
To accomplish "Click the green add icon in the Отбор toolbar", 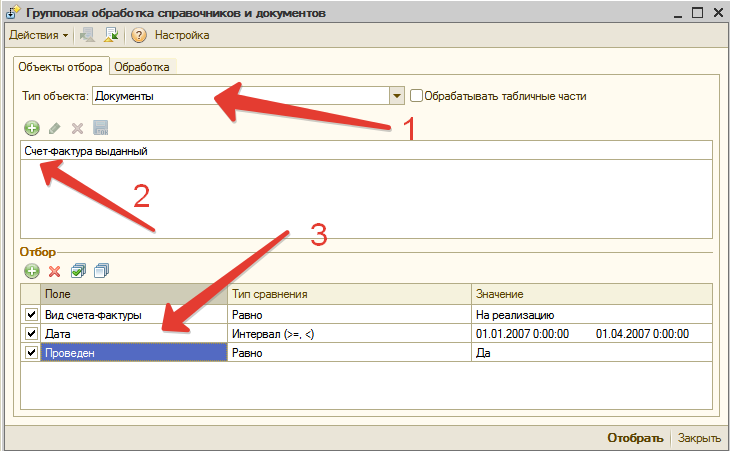I will [31, 271].
